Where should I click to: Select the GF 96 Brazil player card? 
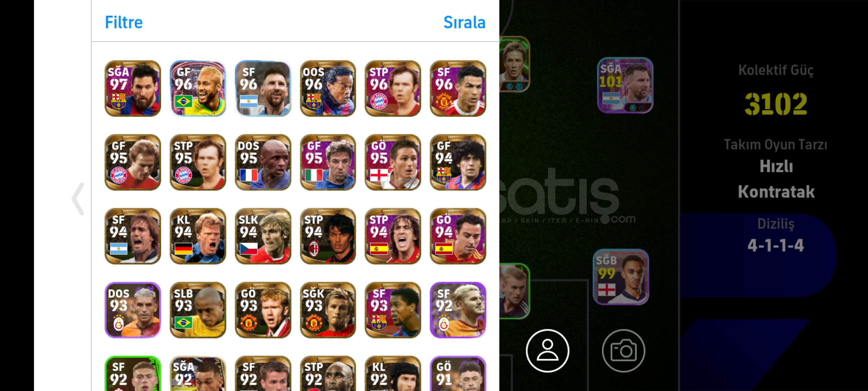coord(198,88)
